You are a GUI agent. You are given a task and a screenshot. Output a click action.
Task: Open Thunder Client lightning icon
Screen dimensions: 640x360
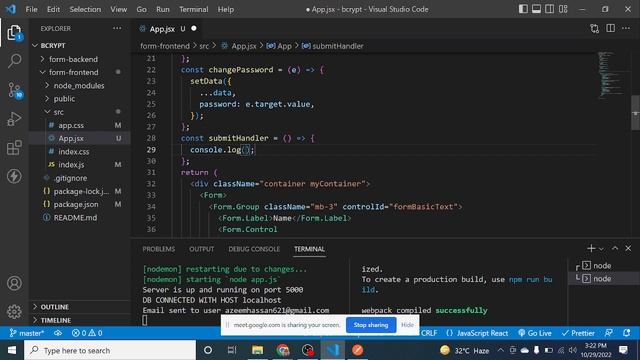click(14, 176)
